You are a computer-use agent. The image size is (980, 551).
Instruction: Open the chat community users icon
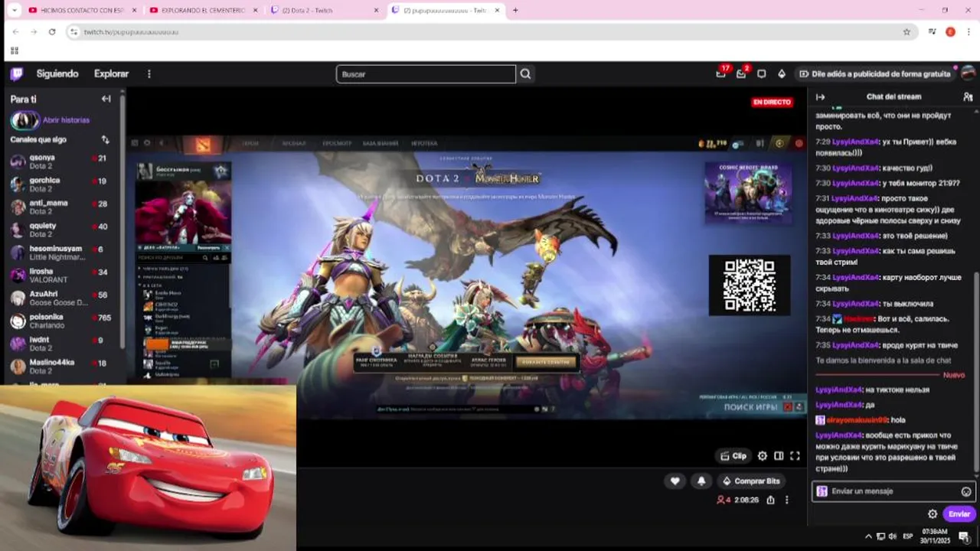(x=968, y=97)
